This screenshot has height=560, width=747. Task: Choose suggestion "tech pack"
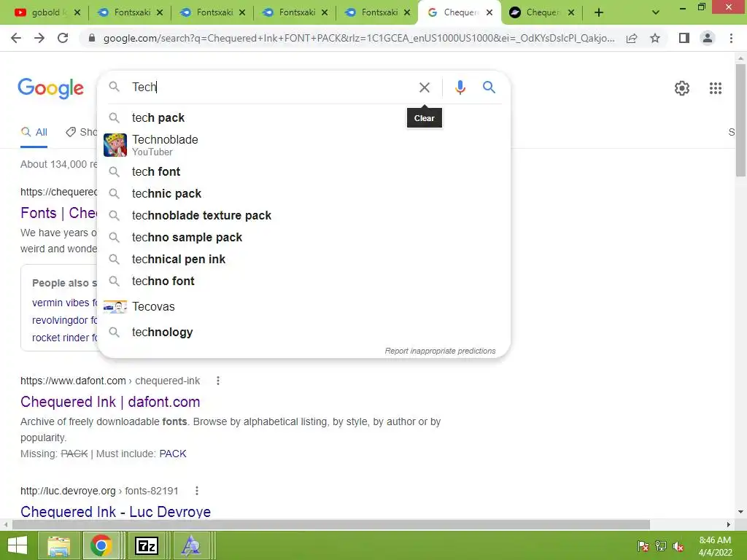[x=303, y=117]
